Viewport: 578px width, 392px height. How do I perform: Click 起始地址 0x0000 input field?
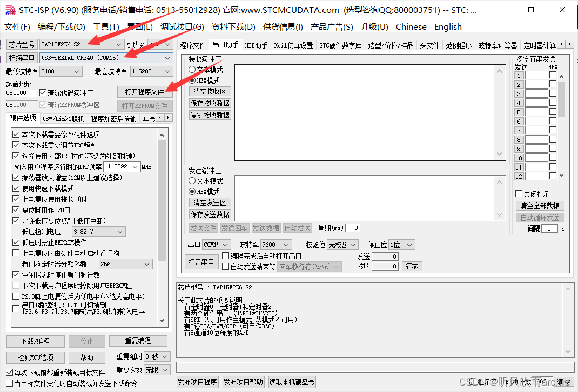[22, 93]
